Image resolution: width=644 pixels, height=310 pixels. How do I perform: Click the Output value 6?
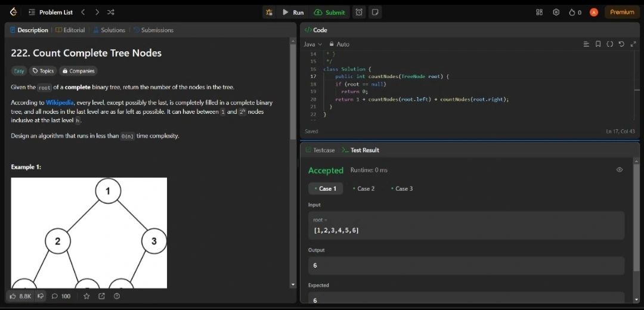point(315,265)
